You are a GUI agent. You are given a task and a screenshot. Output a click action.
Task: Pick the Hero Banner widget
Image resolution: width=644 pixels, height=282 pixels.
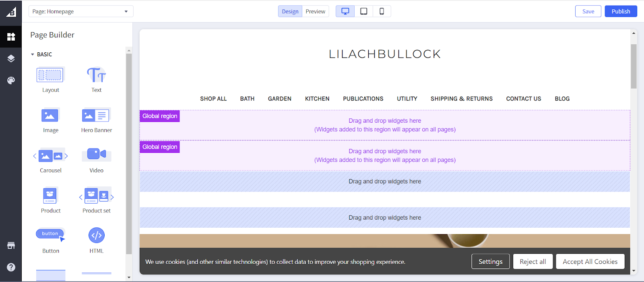pos(96,120)
